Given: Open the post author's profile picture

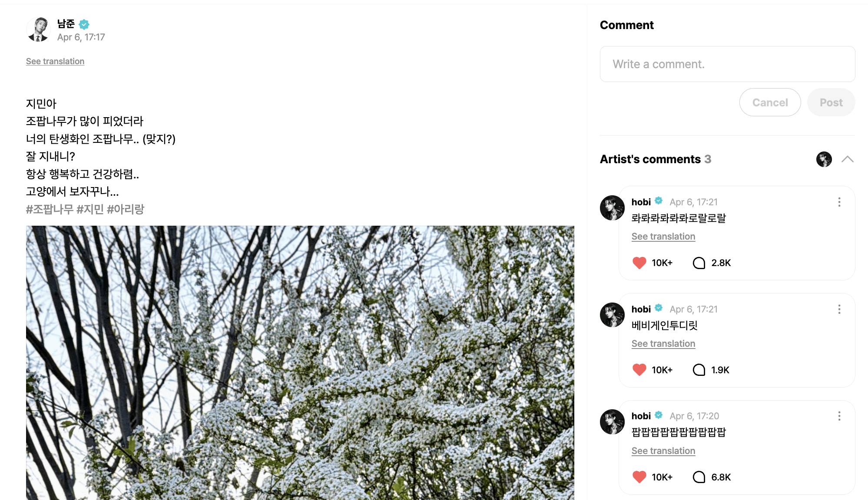Looking at the screenshot, I should [38, 30].
